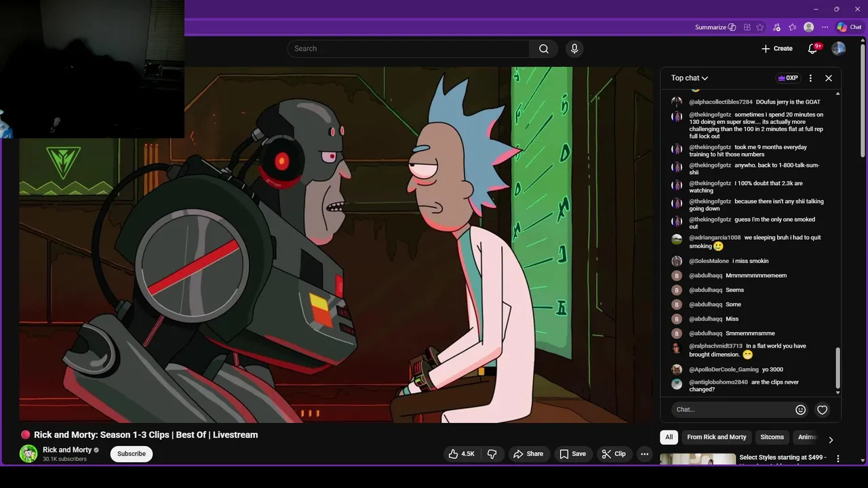The image size is (868, 488).
Task: Open Rick and Morty channel avatar
Action: point(28,454)
